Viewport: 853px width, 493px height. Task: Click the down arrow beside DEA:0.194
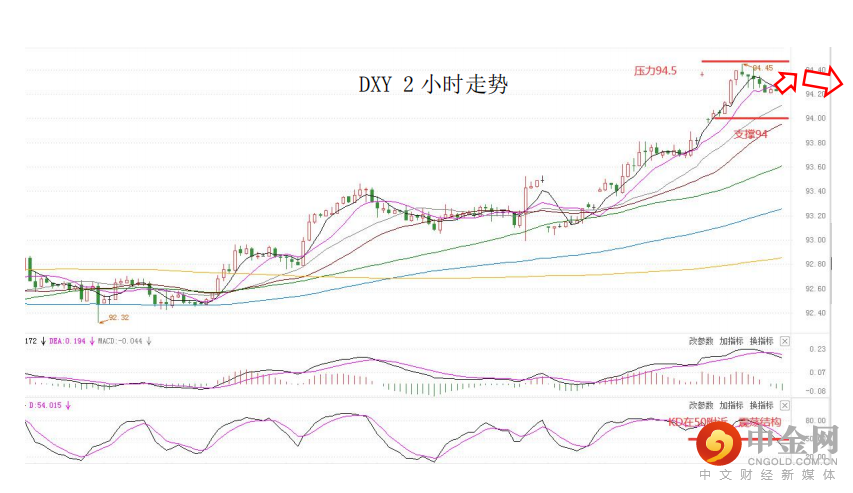point(92,341)
